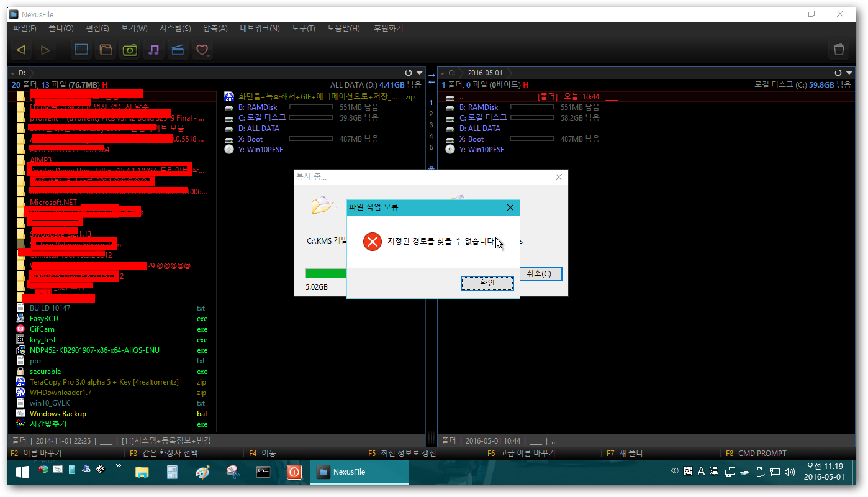Open the 폴더(O) menu

tap(61, 29)
